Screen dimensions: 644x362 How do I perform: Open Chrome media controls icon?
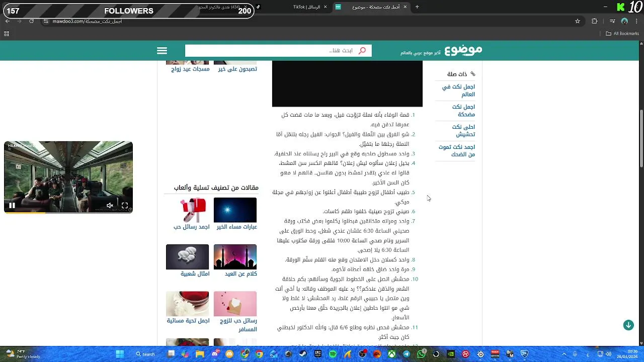click(x=612, y=21)
